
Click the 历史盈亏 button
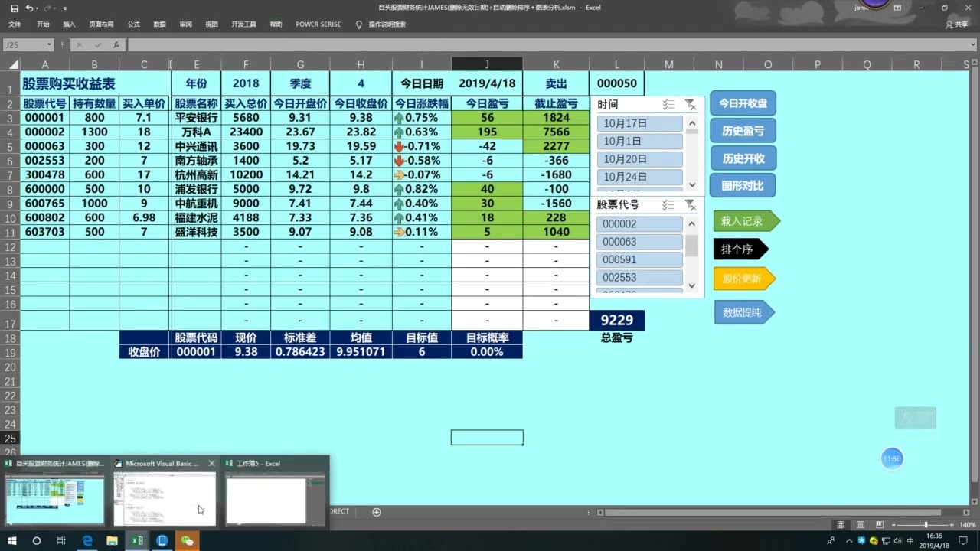(743, 131)
